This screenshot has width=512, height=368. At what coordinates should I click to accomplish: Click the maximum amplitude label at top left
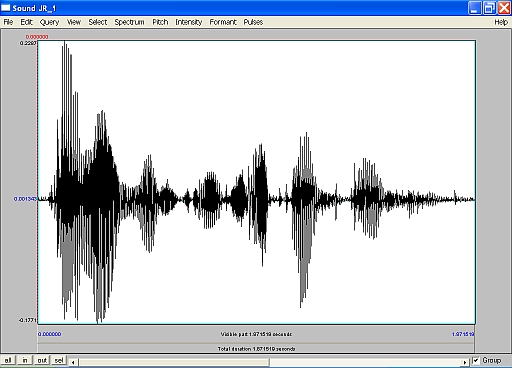tap(28, 43)
